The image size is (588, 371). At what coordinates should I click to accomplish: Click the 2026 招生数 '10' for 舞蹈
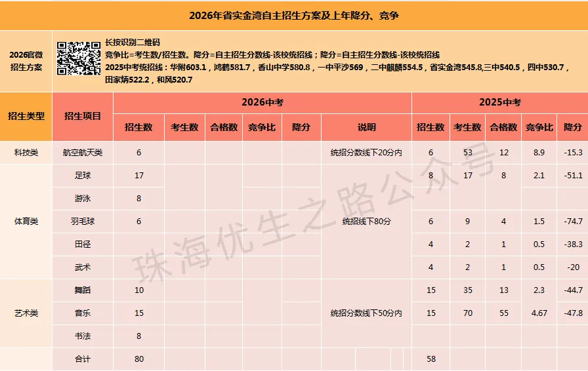point(138,290)
